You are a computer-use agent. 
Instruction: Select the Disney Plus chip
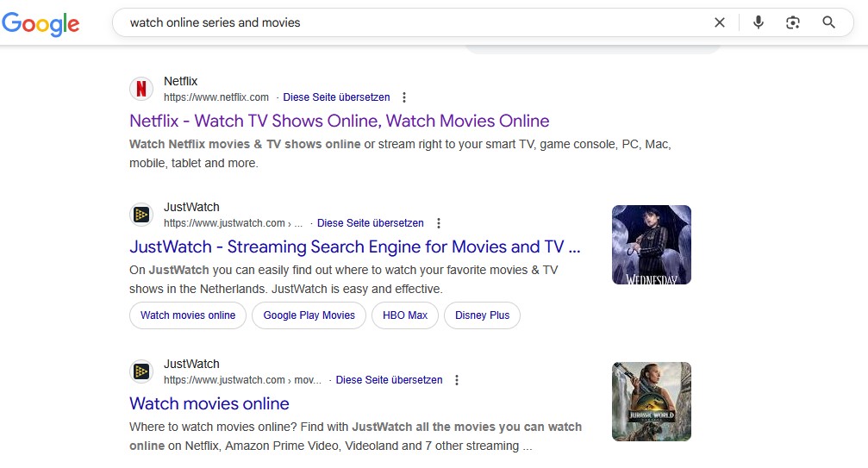482,315
